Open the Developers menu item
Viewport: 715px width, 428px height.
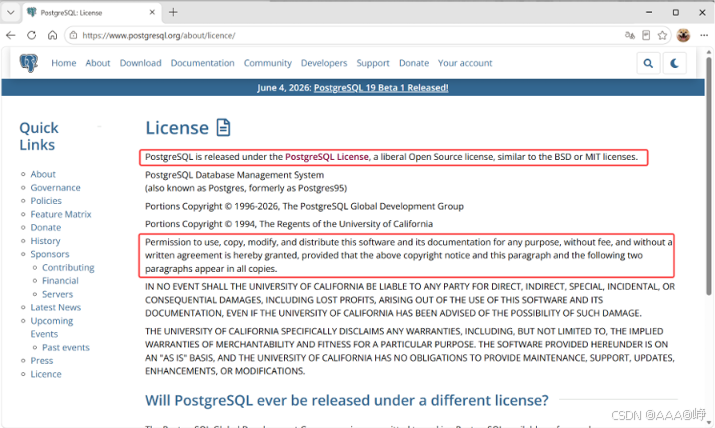pos(324,63)
